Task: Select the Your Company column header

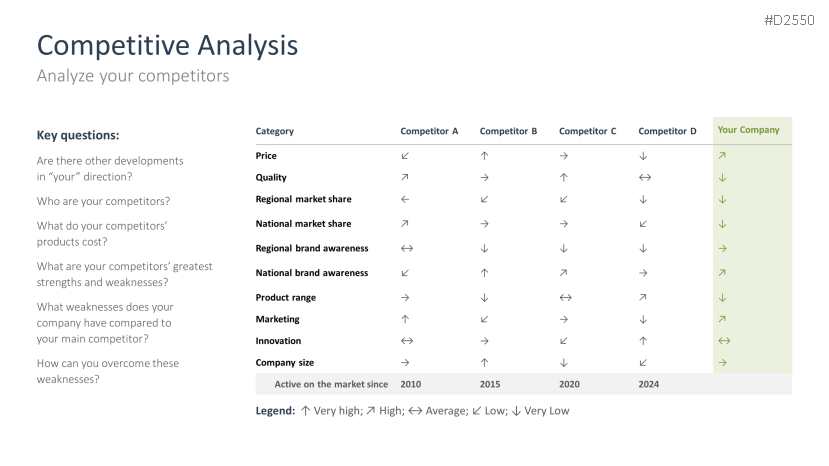Action: (x=748, y=130)
